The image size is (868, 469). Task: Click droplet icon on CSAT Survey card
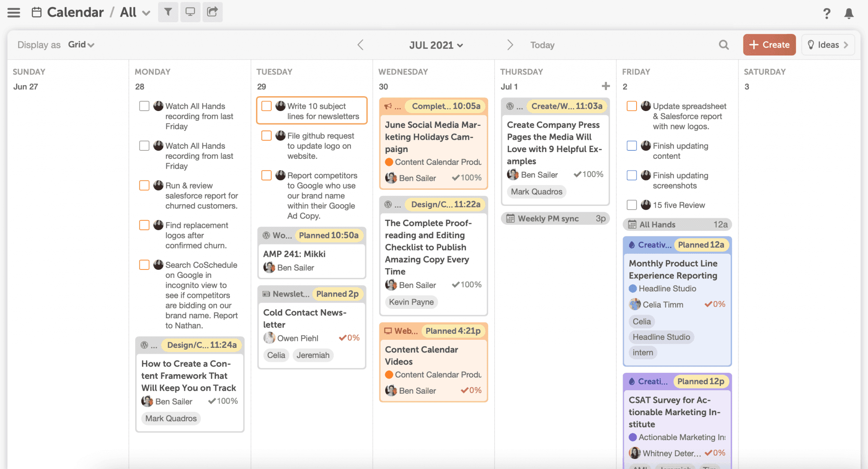pyautogui.click(x=632, y=382)
